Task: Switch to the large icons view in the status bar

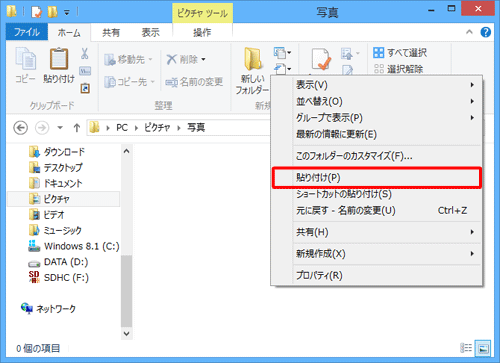Action: (483, 348)
